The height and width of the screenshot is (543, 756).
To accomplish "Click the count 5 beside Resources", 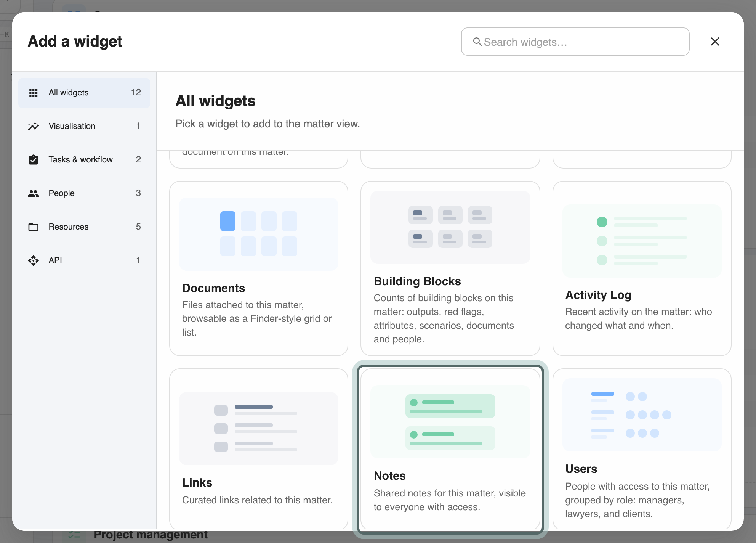I will coord(138,227).
